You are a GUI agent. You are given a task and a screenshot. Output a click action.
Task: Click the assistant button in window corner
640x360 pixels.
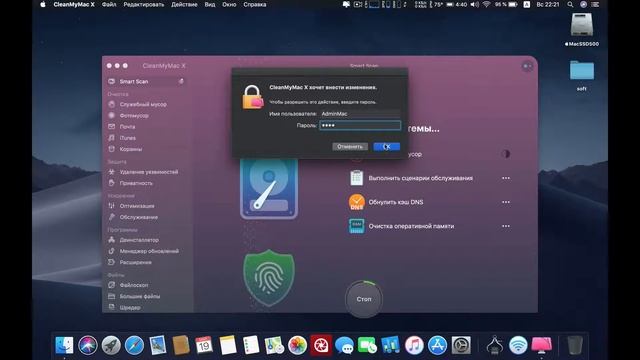pos(527,66)
